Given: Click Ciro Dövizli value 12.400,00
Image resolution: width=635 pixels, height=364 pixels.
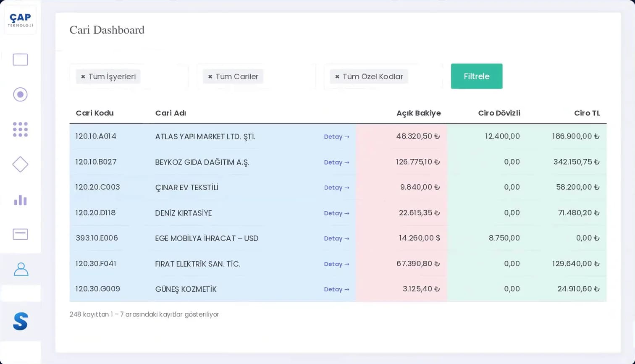Looking at the screenshot, I should 502,136.
